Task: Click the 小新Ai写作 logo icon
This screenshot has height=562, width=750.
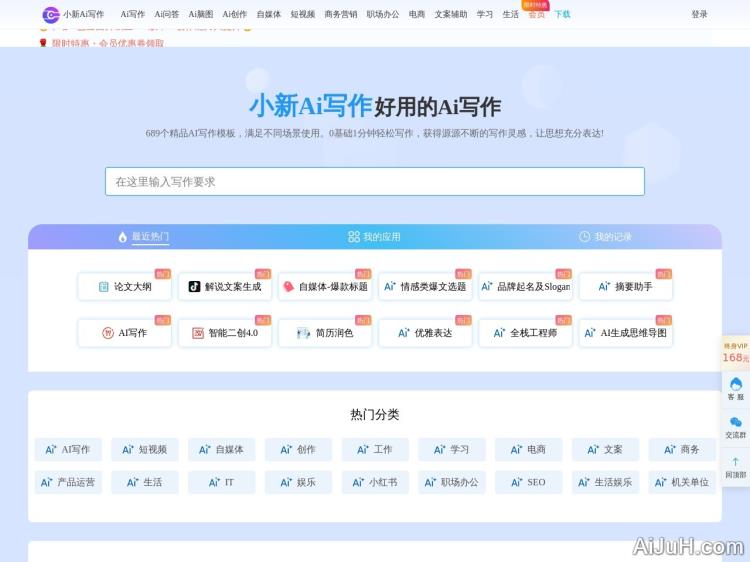Action: [50, 14]
